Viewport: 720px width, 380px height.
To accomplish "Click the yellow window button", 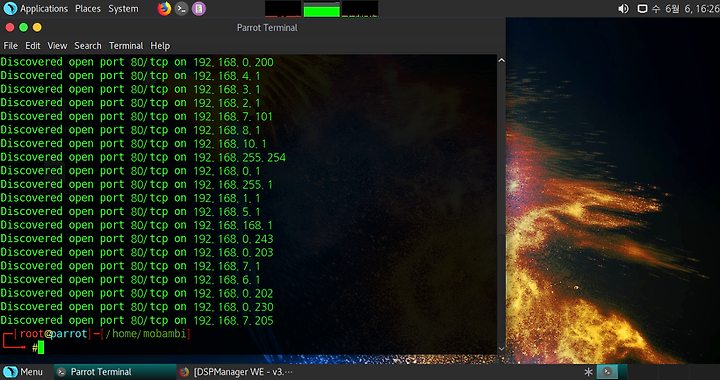I will [37, 28].
